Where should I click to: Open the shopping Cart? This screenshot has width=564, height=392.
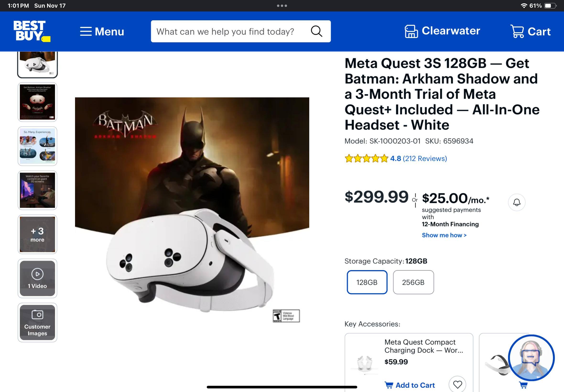tap(530, 32)
